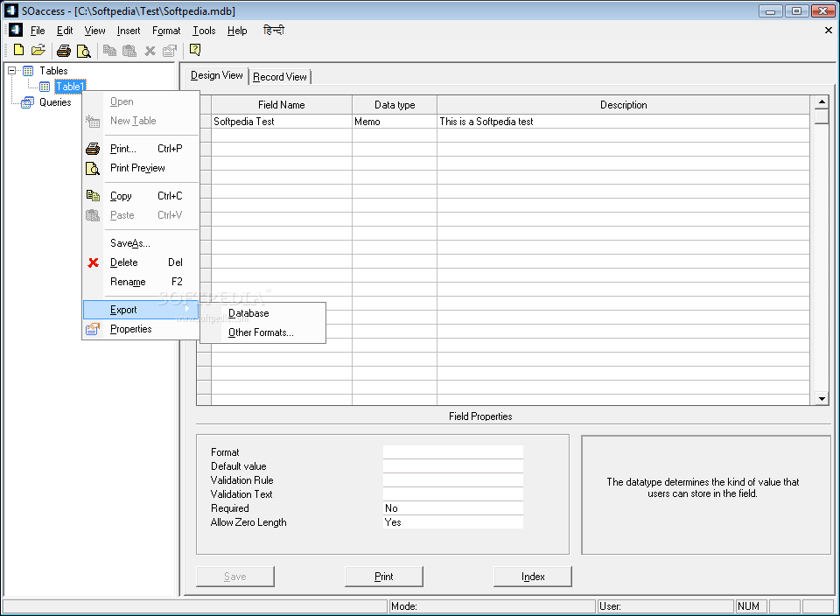Close the document with menu-bar X
840x616 pixels.
pyautogui.click(x=829, y=31)
